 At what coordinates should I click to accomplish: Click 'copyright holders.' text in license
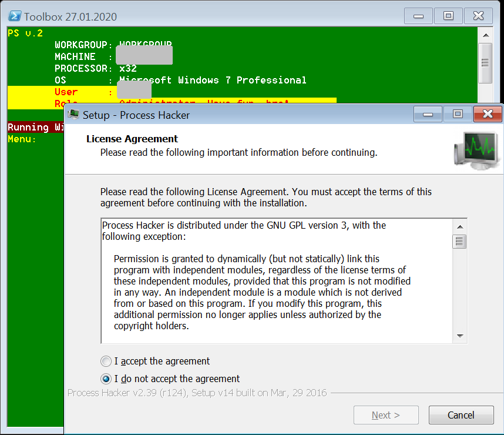point(152,326)
